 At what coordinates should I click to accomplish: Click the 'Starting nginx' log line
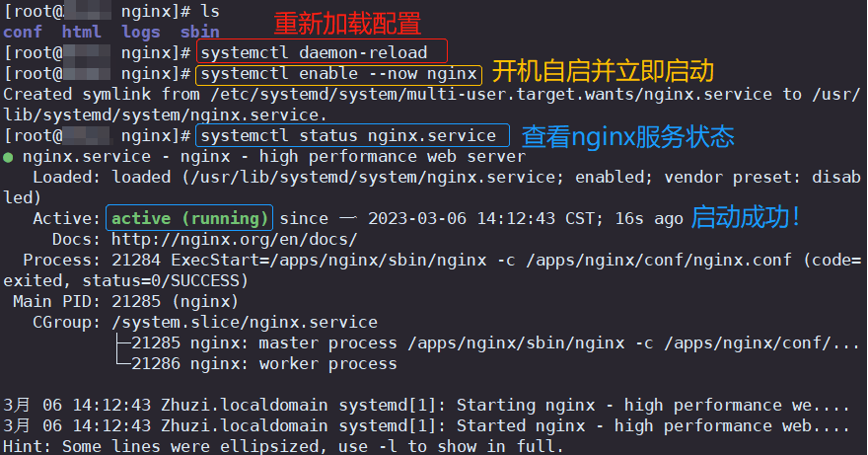pos(426,405)
